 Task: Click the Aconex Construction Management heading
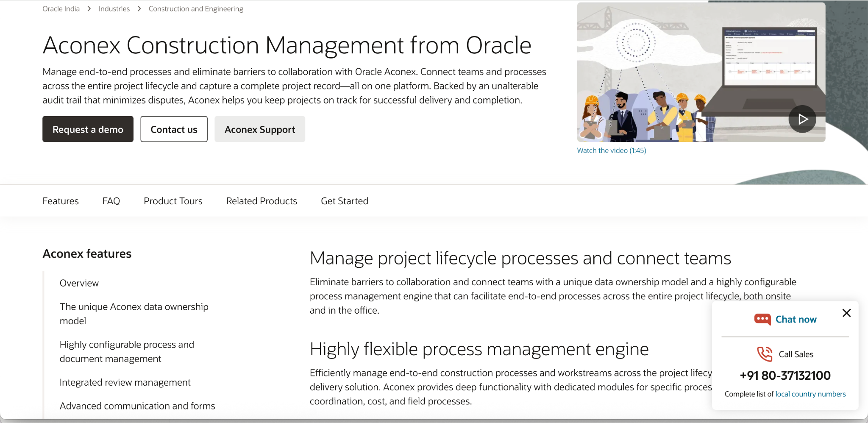(x=287, y=45)
